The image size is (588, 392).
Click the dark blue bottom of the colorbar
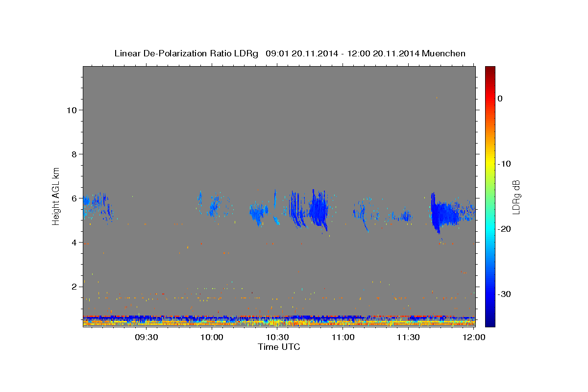pos(490,321)
